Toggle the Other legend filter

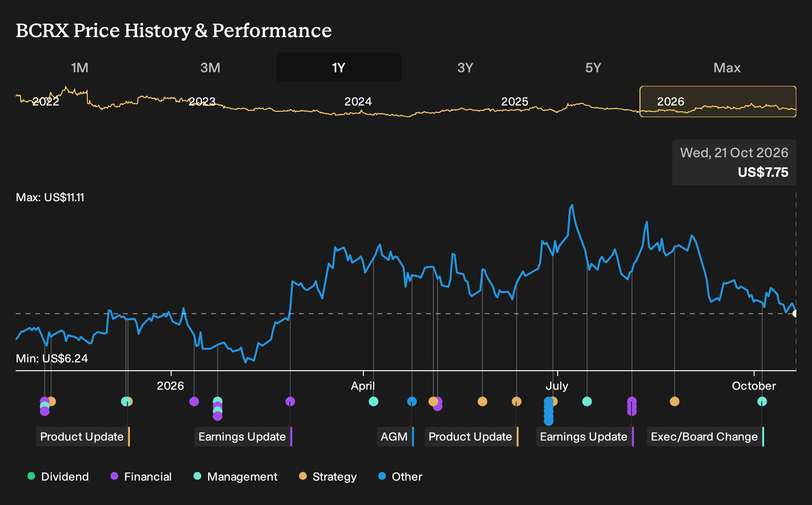click(400, 477)
